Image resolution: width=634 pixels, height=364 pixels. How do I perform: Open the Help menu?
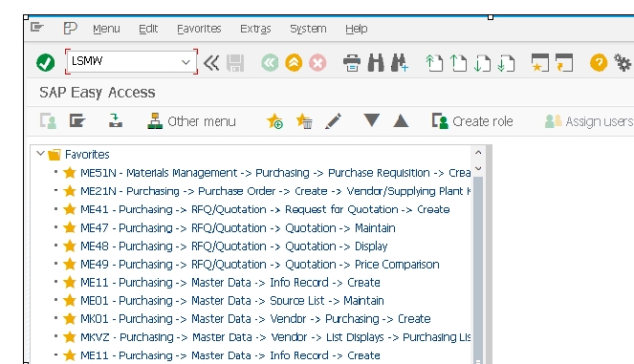357,29
